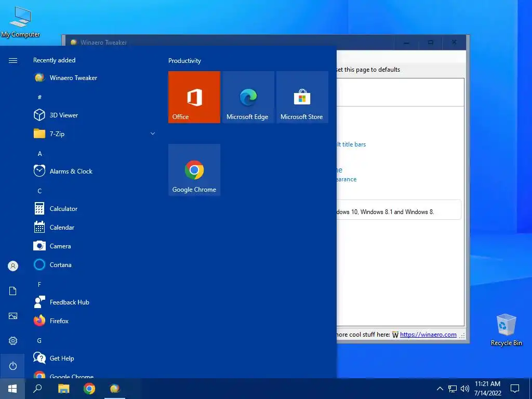The image size is (532, 399).
Task: Jump to the F letter header
Action: coord(39,284)
